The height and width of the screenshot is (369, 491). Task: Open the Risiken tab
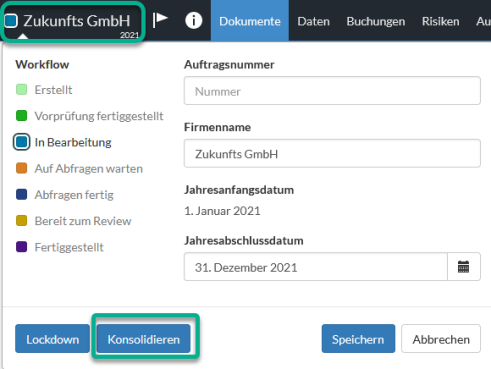(440, 21)
